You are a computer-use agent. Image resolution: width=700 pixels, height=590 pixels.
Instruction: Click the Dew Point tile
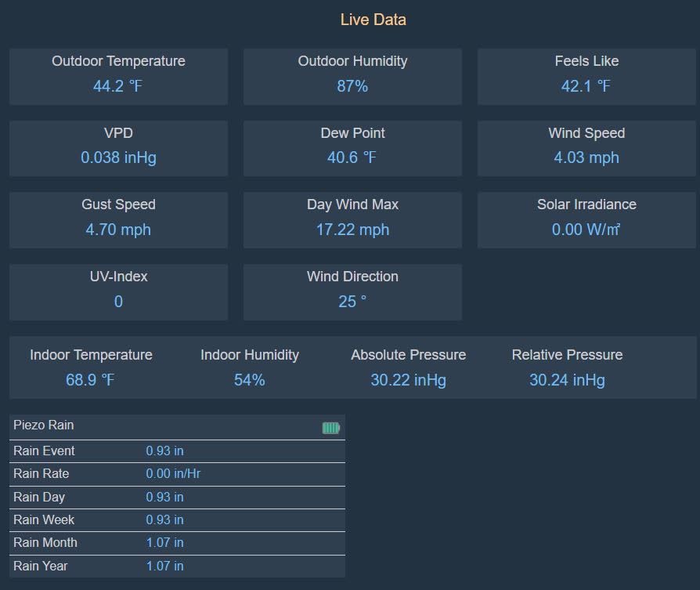click(x=352, y=148)
